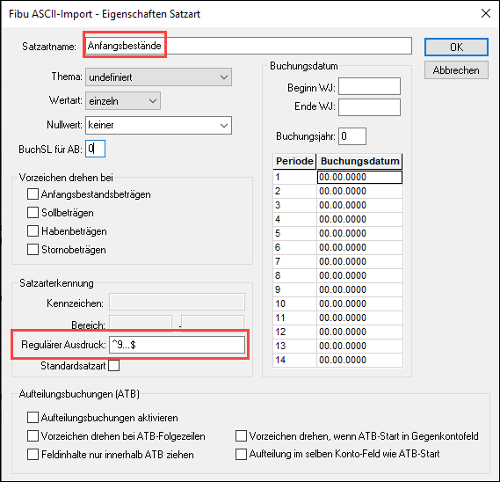Select Buchungsdatum cell for period 9
Viewport: 500px width, 482px height.
click(x=359, y=290)
